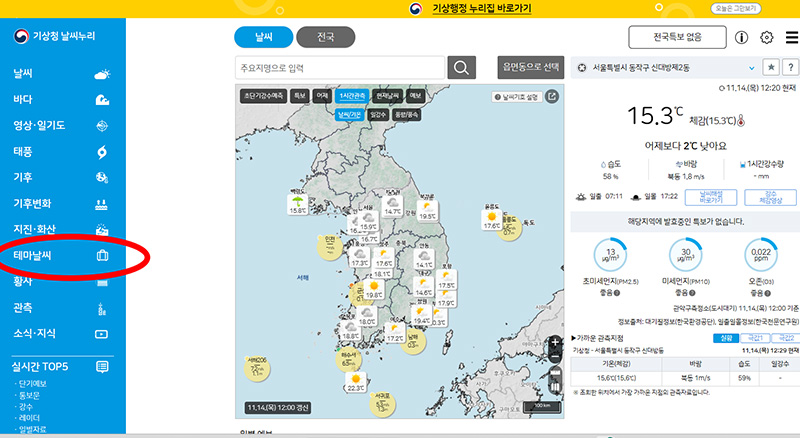Click the 주요지명으로 입력 search field
Screen dimensions: 800x438
[340, 68]
